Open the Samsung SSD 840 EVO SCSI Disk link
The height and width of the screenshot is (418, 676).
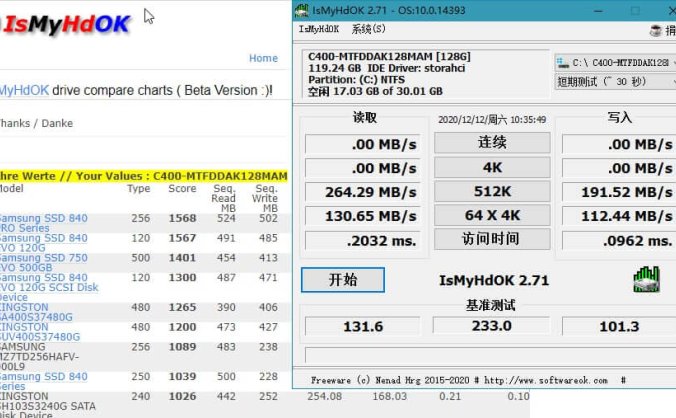[x=49, y=287]
